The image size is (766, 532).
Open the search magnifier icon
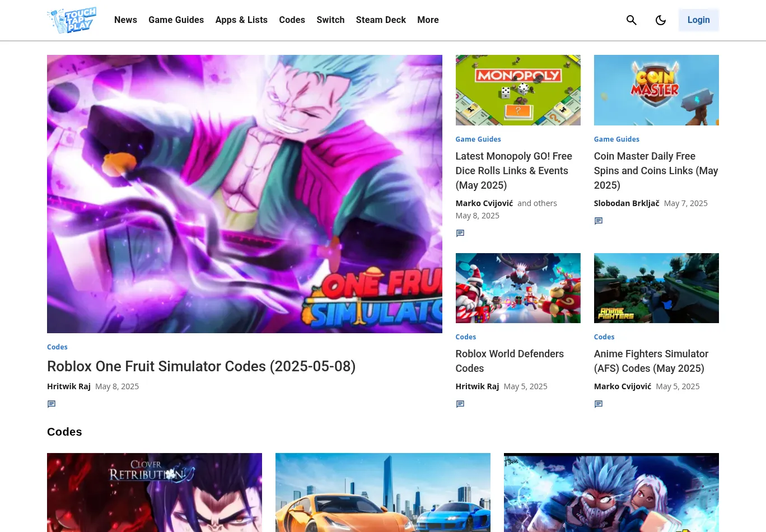(631, 20)
